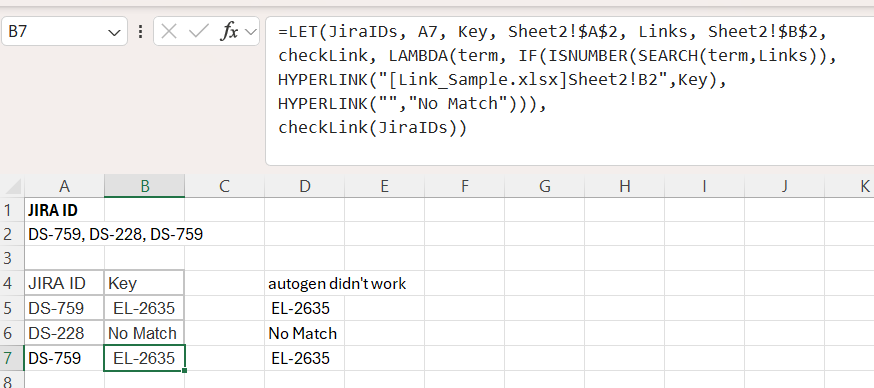Click 'JIRA ID' header in cell A4
Image resolution: width=874 pixels, height=388 pixels.
(64, 284)
